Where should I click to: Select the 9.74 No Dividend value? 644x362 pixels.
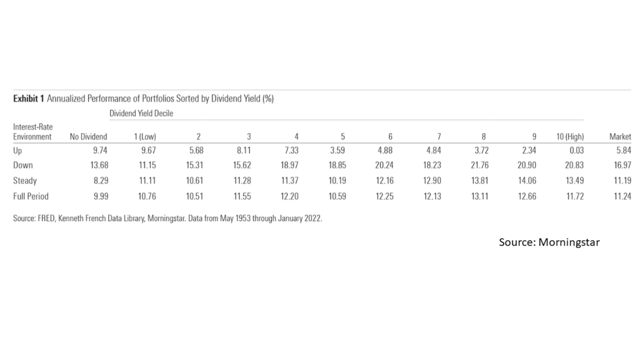tap(100, 151)
